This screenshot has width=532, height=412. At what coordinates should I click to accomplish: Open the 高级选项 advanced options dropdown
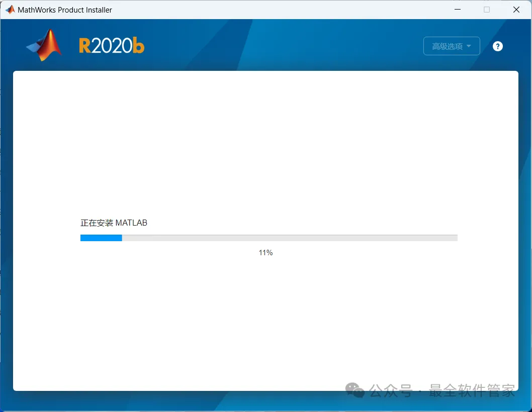tap(451, 46)
